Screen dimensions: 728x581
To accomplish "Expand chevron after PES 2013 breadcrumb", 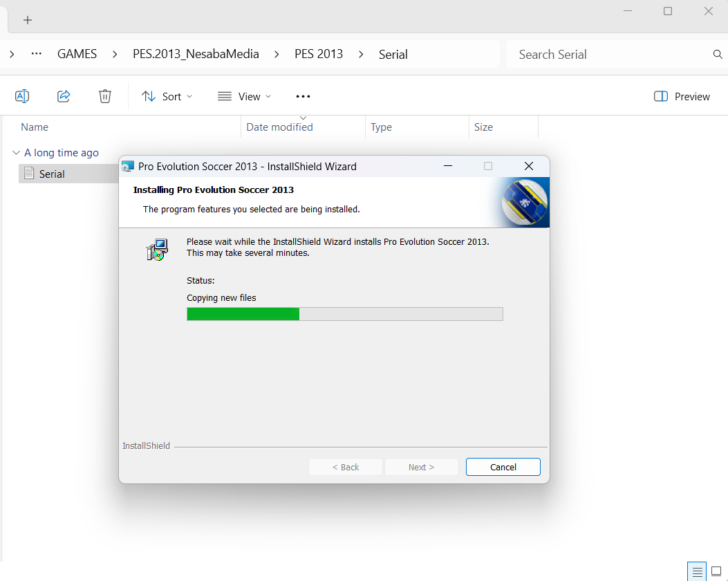I will pos(361,55).
